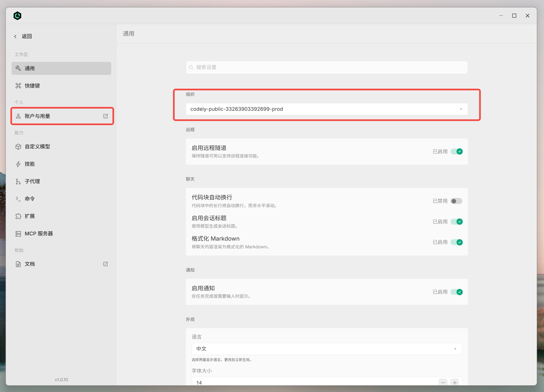Turn off the 启用会话标题 toggle
This screenshot has height=392, width=544.
tap(457, 222)
